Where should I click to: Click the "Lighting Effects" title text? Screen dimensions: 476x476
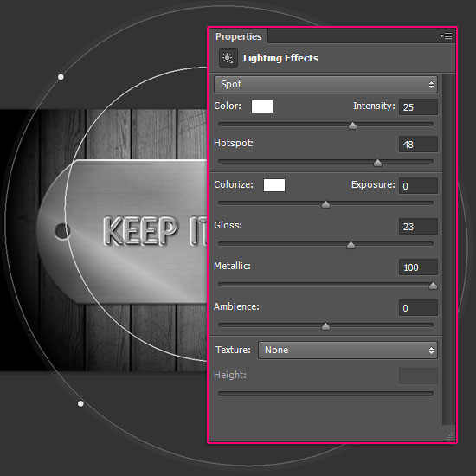point(280,58)
